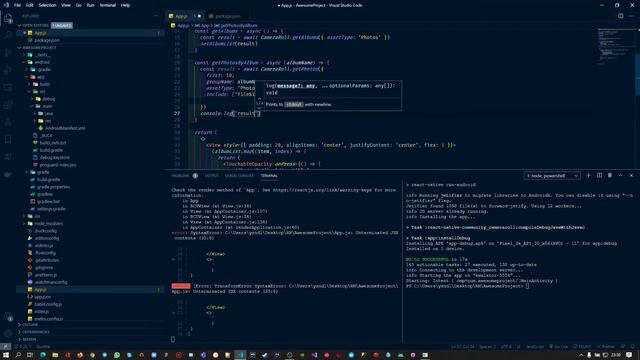Click the VS Code logo icon
The width and height of the screenshot is (640, 360).
pyautogui.click(x=6, y=5)
